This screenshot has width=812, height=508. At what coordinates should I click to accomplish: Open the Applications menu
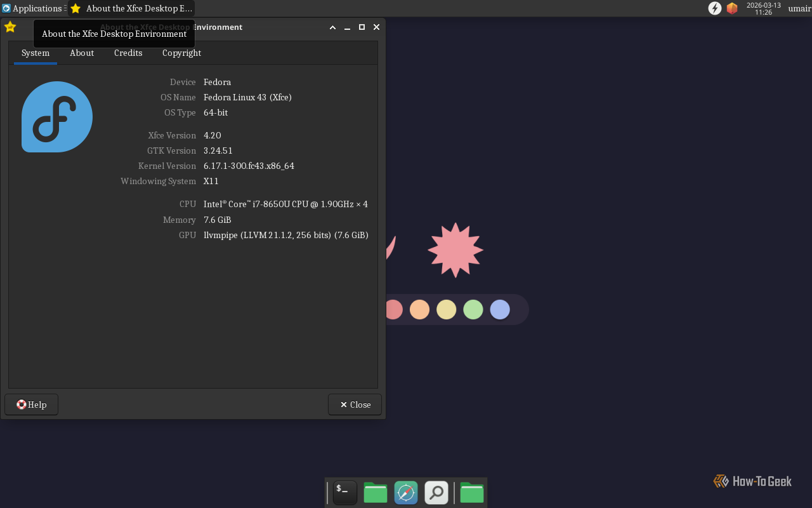point(32,8)
